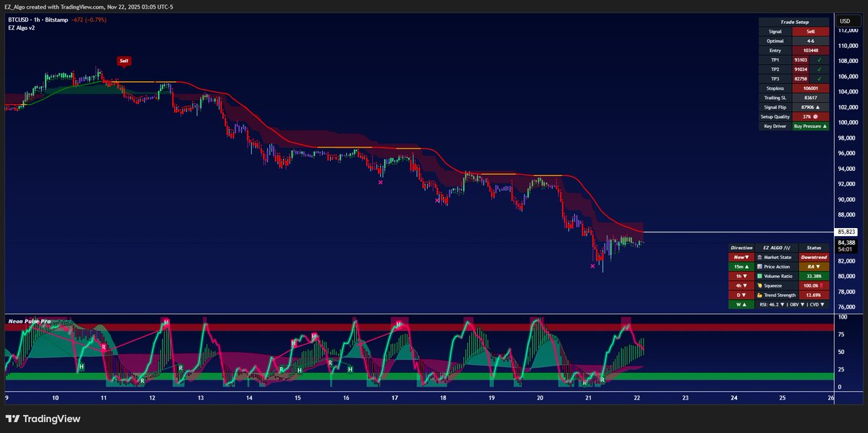
Task: Select the Trade Setup panel header
Action: pyautogui.click(x=794, y=22)
